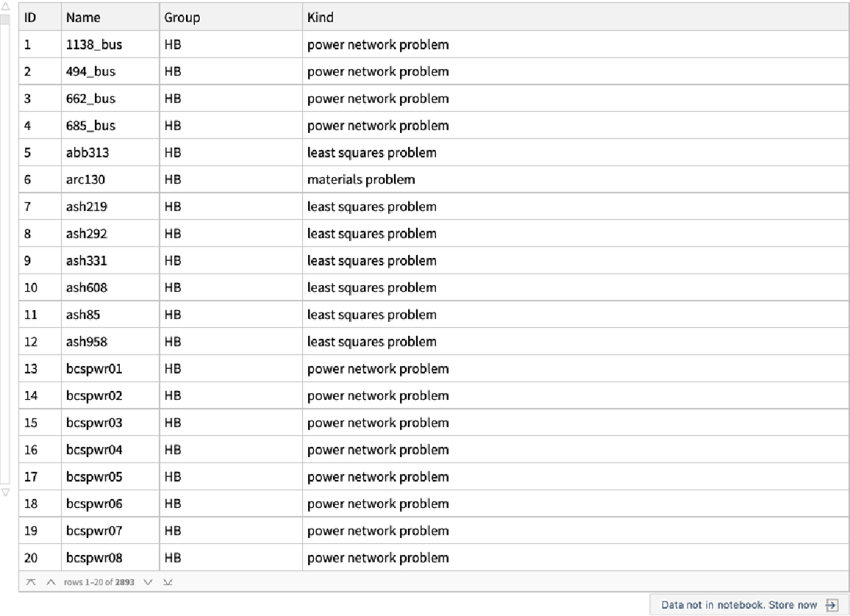The height and width of the screenshot is (616, 850).
Task: Click the ID column header
Action: (31, 17)
